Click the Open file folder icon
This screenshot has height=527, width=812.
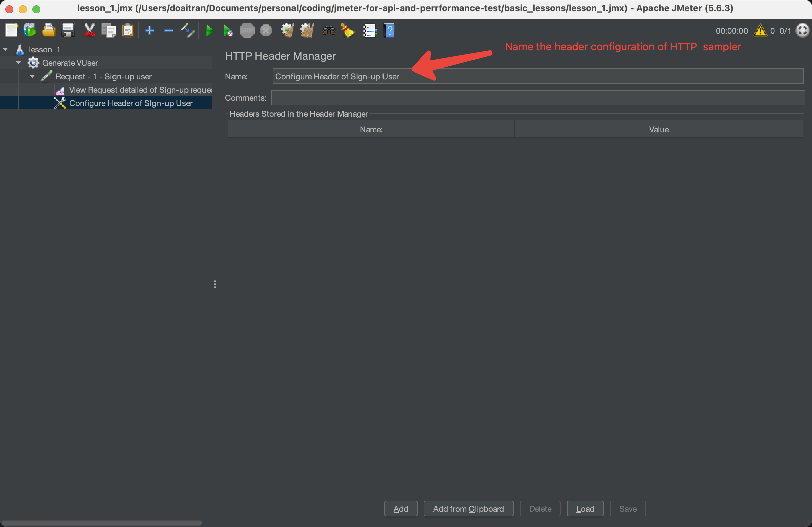pyautogui.click(x=49, y=30)
